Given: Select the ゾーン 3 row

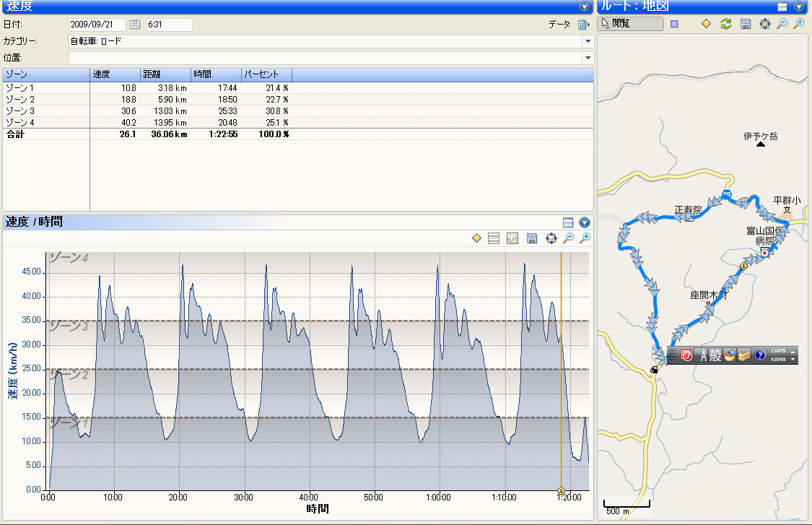Looking at the screenshot, I should (298, 111).
